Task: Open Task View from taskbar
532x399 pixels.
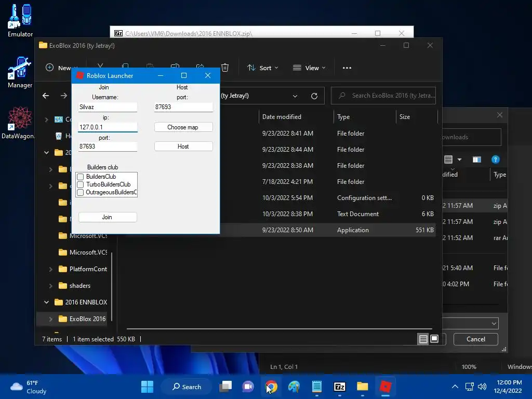Action: pos(225,387)
